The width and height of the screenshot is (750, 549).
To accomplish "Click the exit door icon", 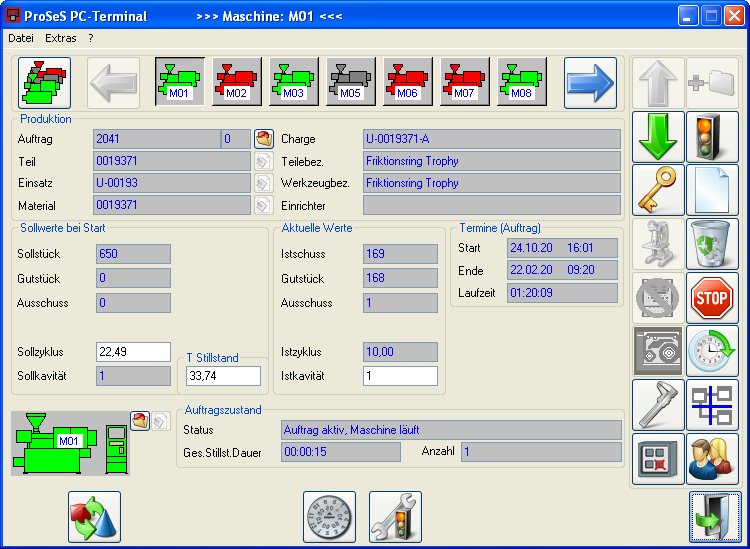I will pos(715,517).
